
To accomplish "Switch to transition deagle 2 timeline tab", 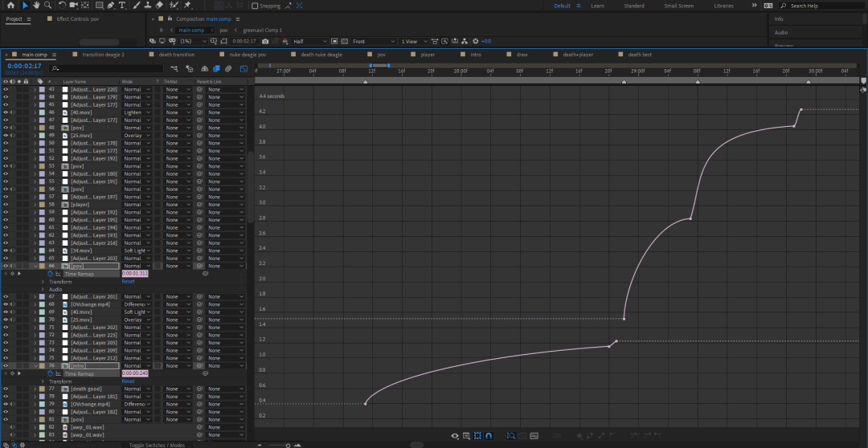I will 103,55.
